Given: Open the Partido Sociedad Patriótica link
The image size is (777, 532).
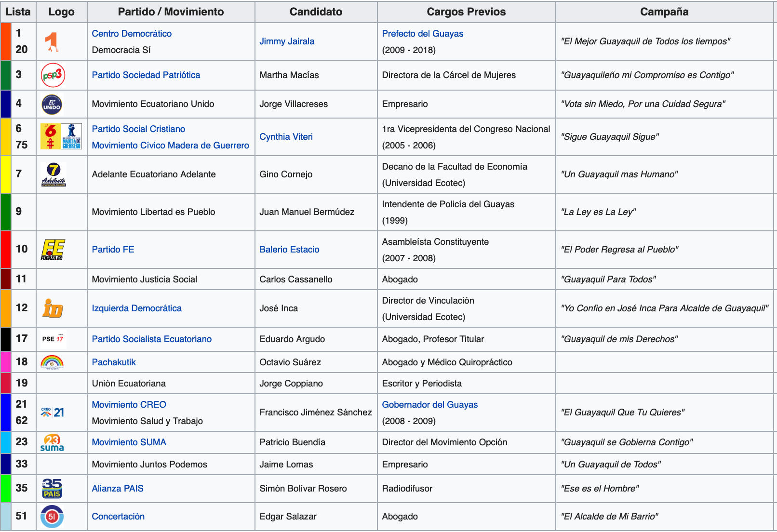Looking at the screenshot, I should coord(146,75).
